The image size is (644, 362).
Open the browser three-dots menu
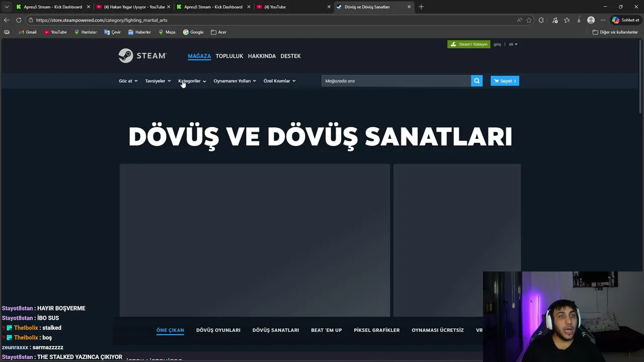603,20
